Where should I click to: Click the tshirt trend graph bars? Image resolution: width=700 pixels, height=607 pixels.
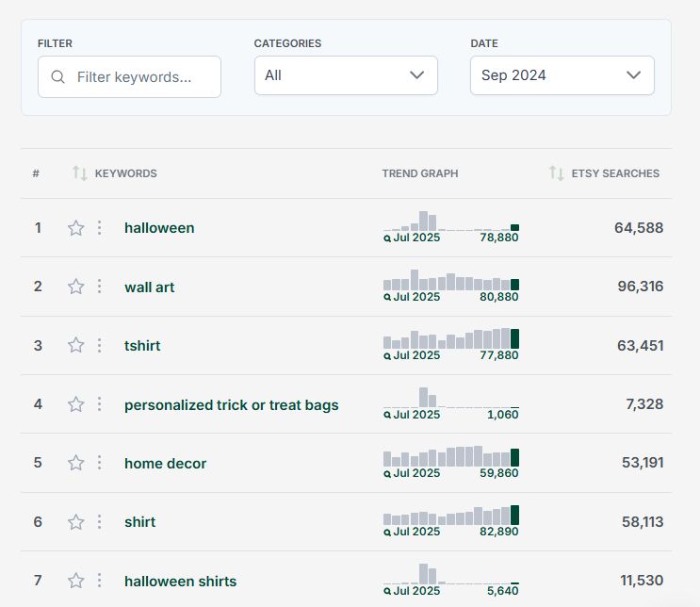coord(450,338)
